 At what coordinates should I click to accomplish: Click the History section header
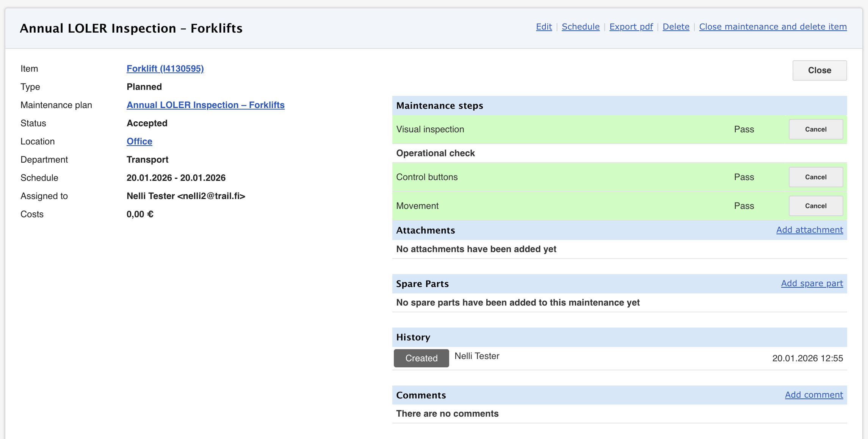click(413, 337)
